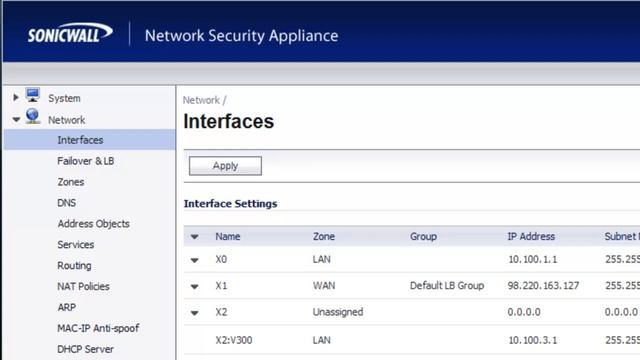Click the Unassigned zone cell
Screen dimensions: 640x360
pos(338,312)
